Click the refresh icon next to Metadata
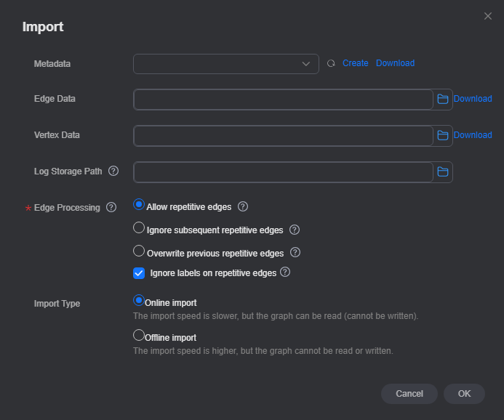 coord(331,63)
